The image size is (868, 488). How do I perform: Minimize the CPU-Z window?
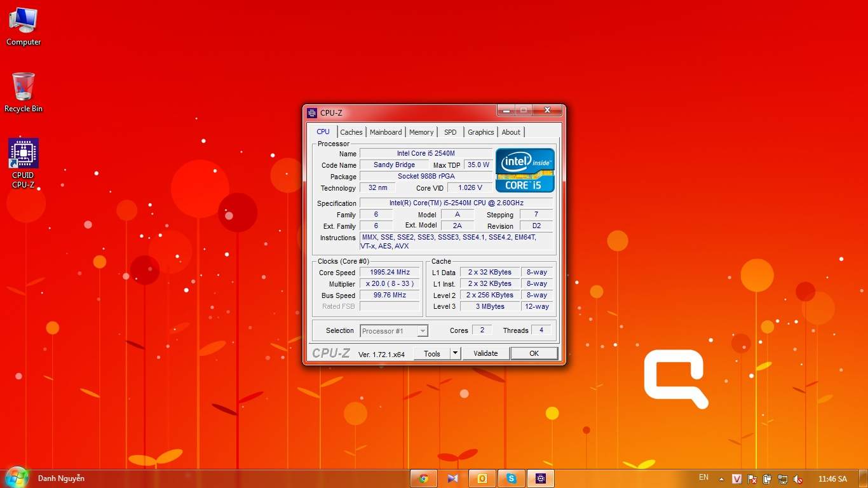click(x=506, y=111)
